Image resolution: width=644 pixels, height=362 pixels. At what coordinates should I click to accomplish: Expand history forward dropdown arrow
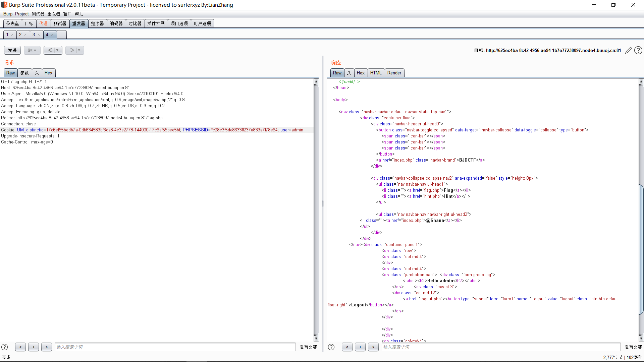[79, 50]
